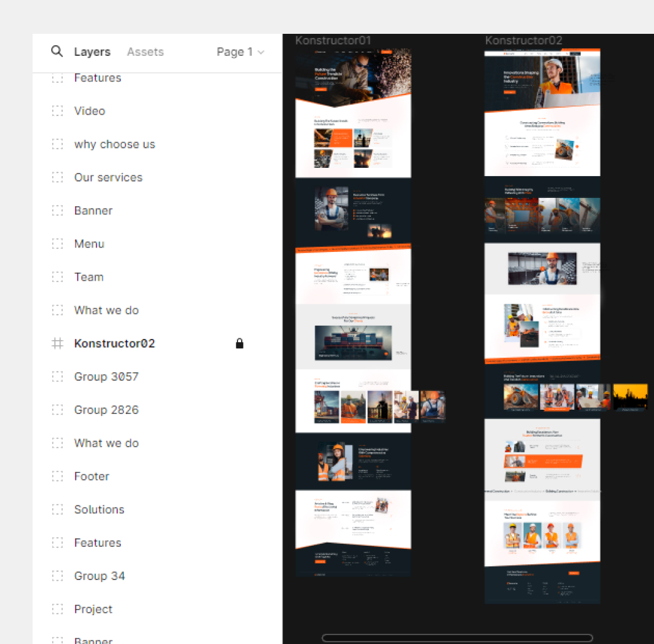Click the group icon beside the Solutions layer

pos(57,509)
